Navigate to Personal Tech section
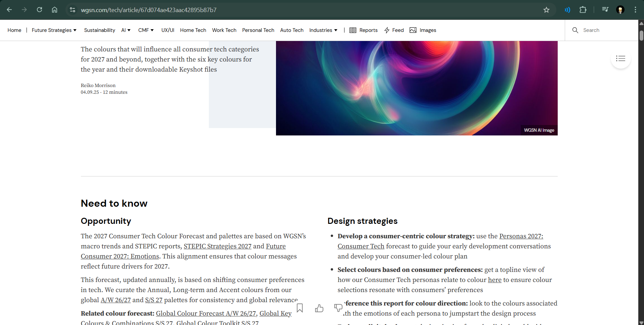 [x=258, y=30]
